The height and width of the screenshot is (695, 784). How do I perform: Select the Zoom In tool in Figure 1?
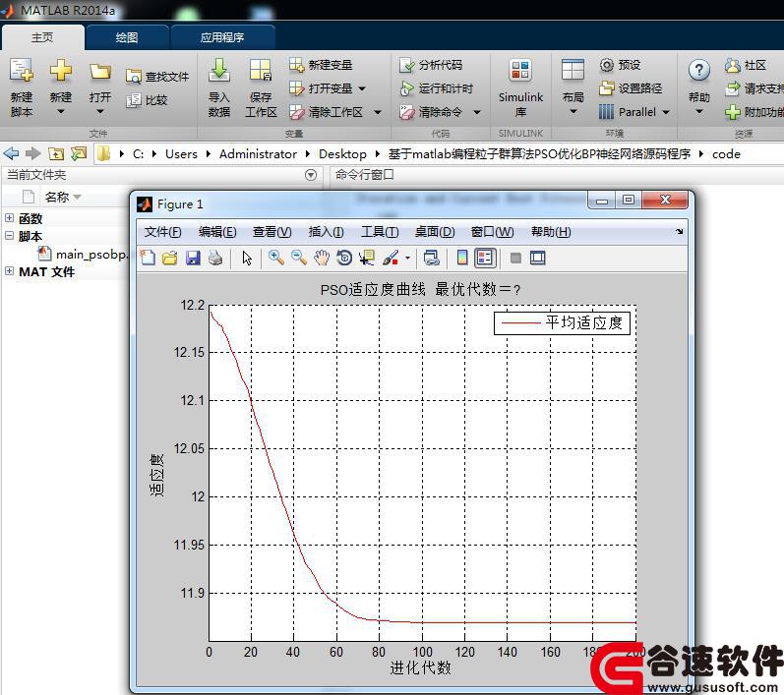[276, 258]
